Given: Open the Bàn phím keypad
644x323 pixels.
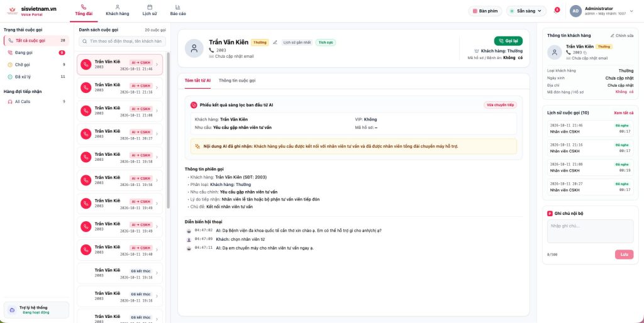Looking at the screenshot, I should coord(485,11).
